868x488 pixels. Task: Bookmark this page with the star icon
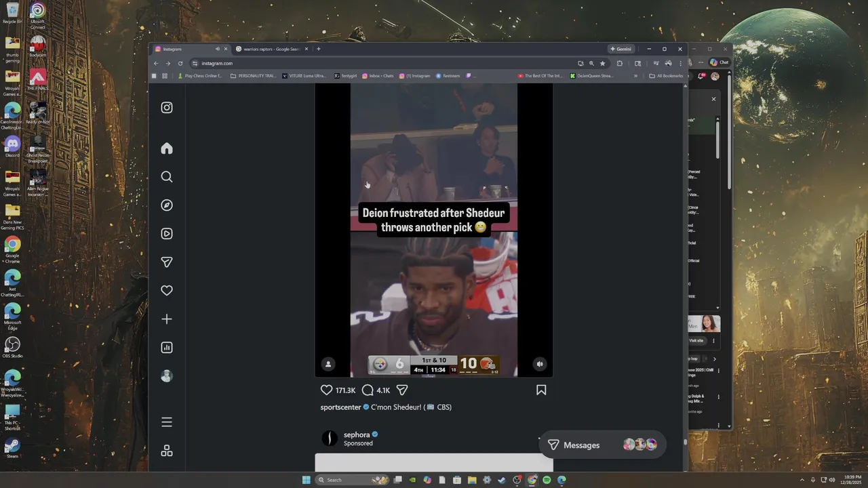[602, 63]
